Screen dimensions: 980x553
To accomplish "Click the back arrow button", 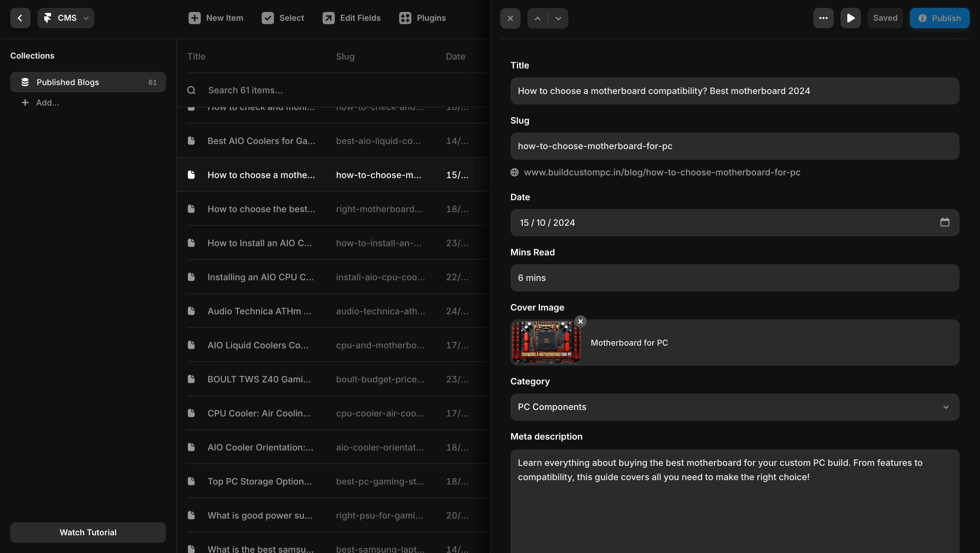I will [x=20, y=18].
